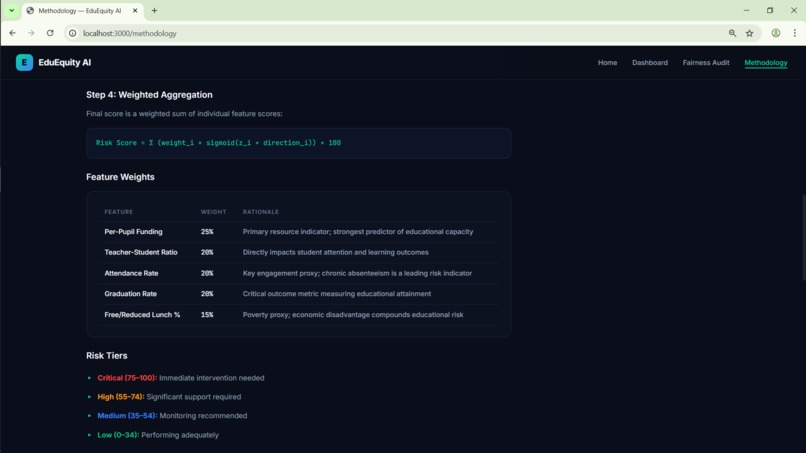Click the Step 4: Weighted Aggregation heading
Screen dimensions: 806x453
(149, 95)
